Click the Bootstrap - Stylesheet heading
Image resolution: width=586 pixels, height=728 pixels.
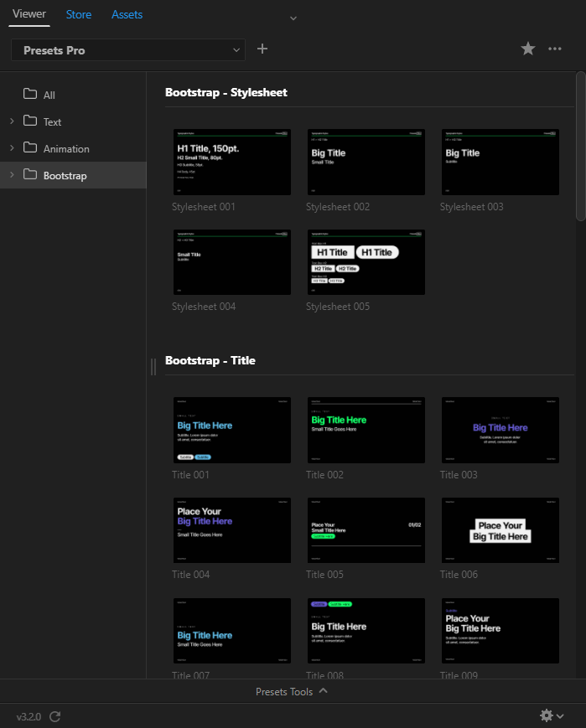(226, 92)
